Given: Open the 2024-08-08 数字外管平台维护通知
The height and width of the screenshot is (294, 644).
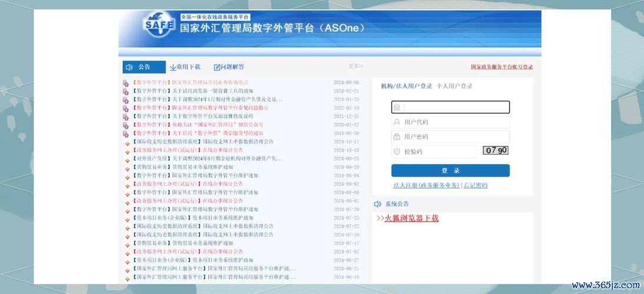Looking at the screenshot, I should 195,193.
